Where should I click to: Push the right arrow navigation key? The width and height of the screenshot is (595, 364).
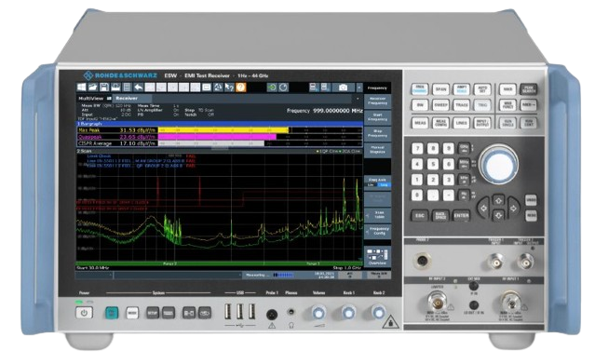point(513,208)
